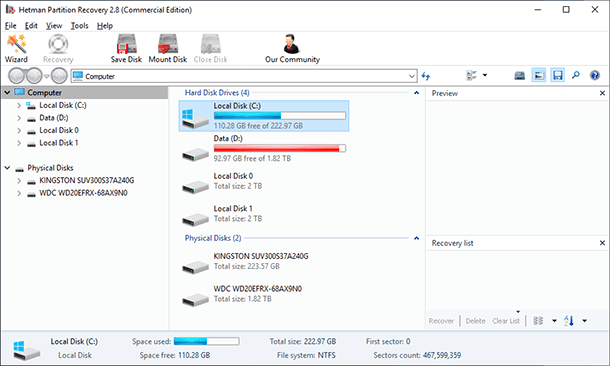Collapse the Physical Disks tree node

click(7, 168)
